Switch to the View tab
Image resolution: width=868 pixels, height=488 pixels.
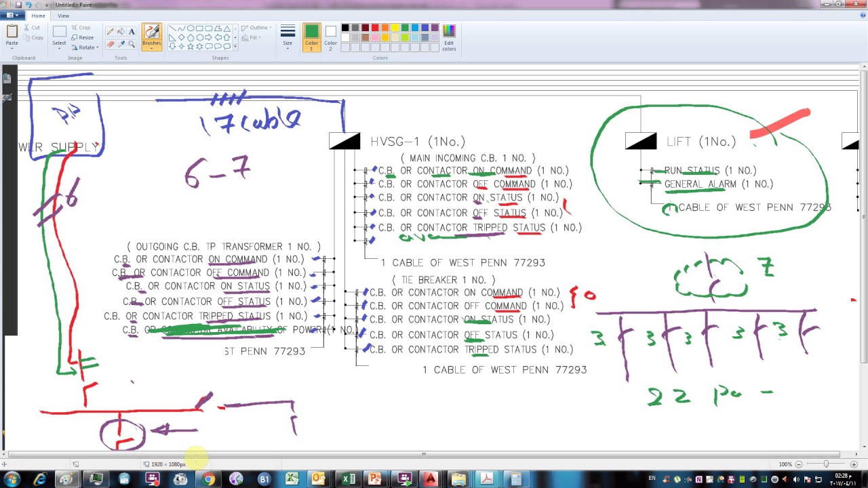tap(63, 16)
